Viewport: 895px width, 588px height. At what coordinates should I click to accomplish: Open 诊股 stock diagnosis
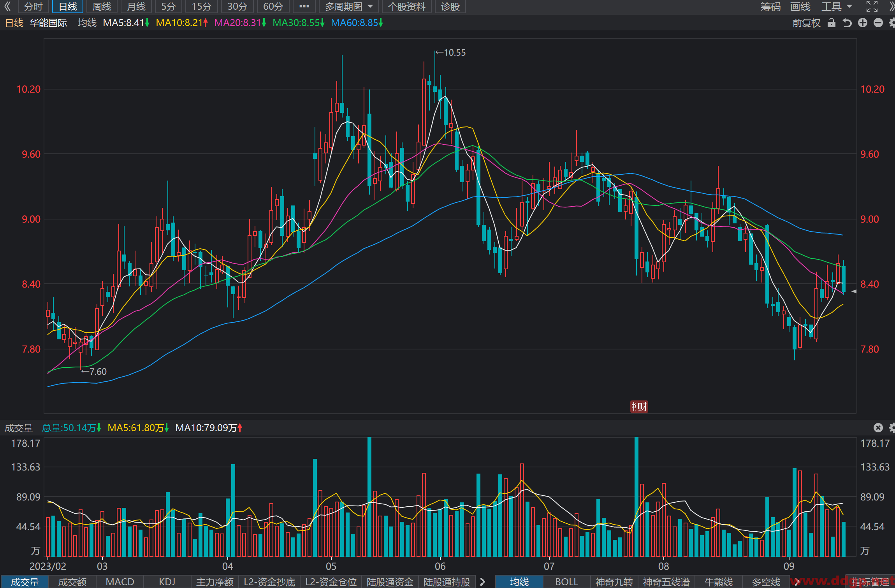point(450,7)
